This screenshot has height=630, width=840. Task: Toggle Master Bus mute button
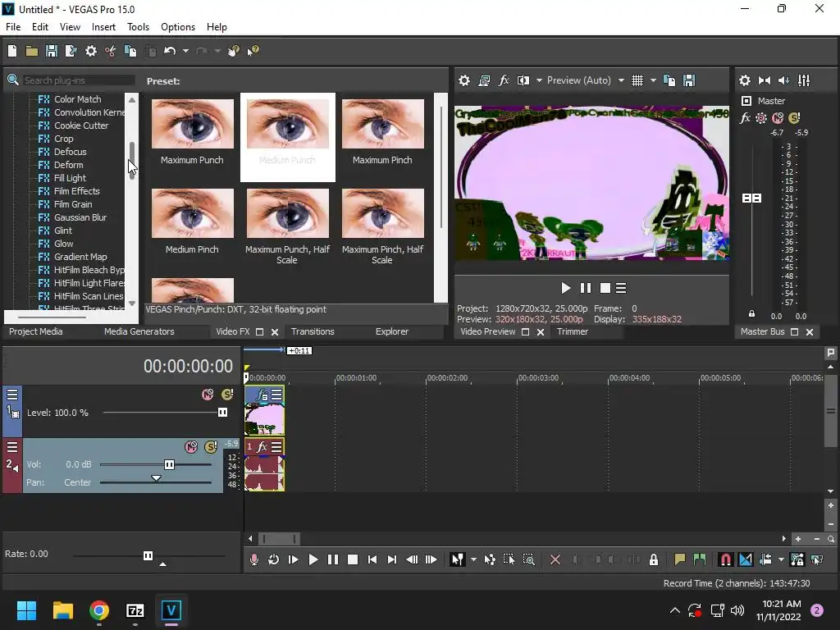point(778,118)
